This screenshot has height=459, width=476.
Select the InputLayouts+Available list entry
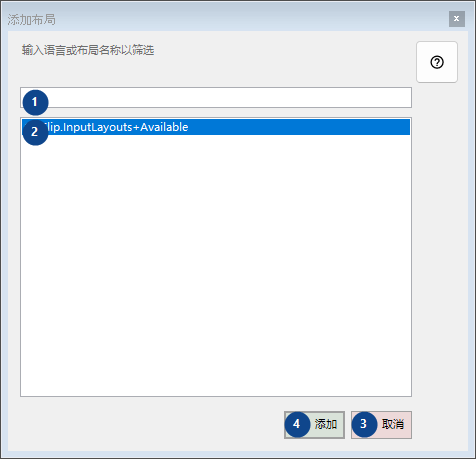(216, 127)
